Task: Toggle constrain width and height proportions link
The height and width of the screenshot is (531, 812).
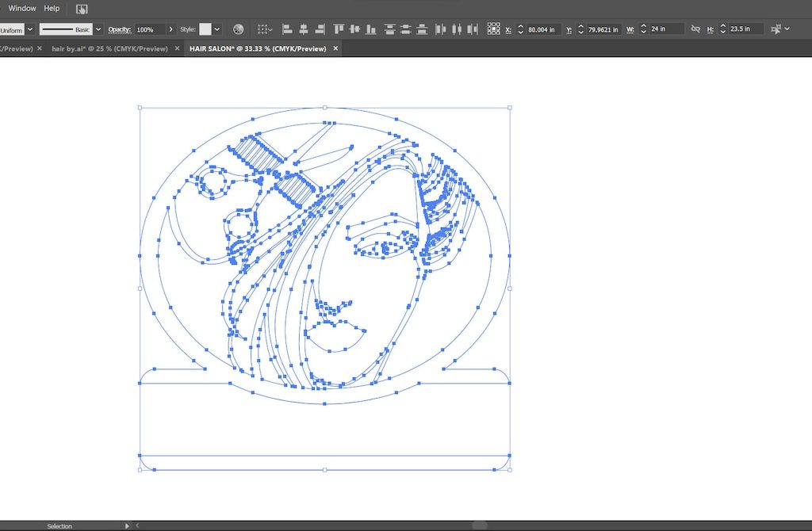Action: [x=695, y=29]
